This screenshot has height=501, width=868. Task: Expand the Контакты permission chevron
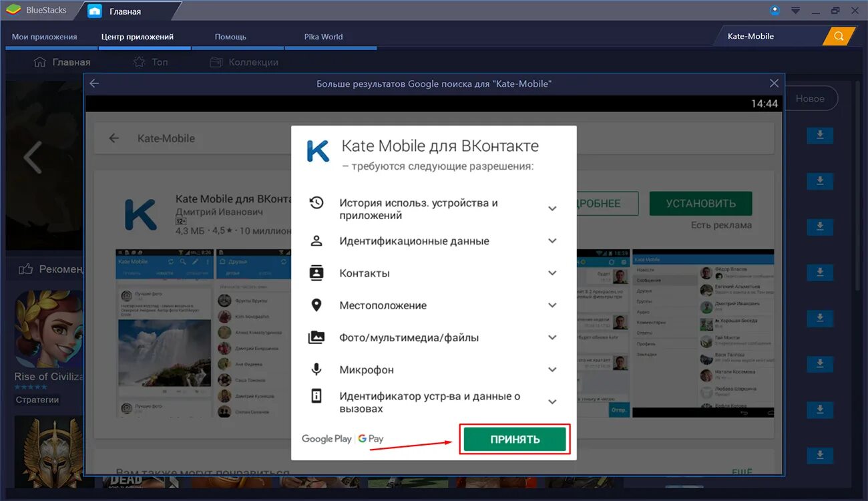click(x=552, y=273)
